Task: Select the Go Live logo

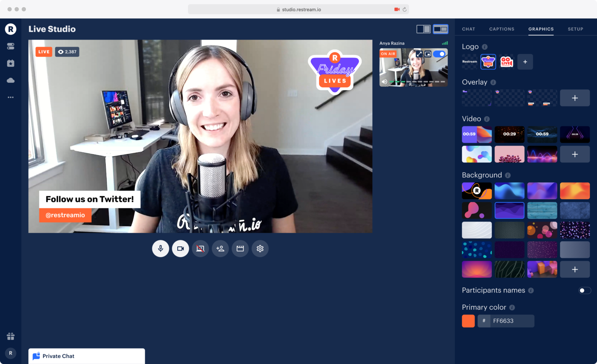Action: (x=507, y=62)
